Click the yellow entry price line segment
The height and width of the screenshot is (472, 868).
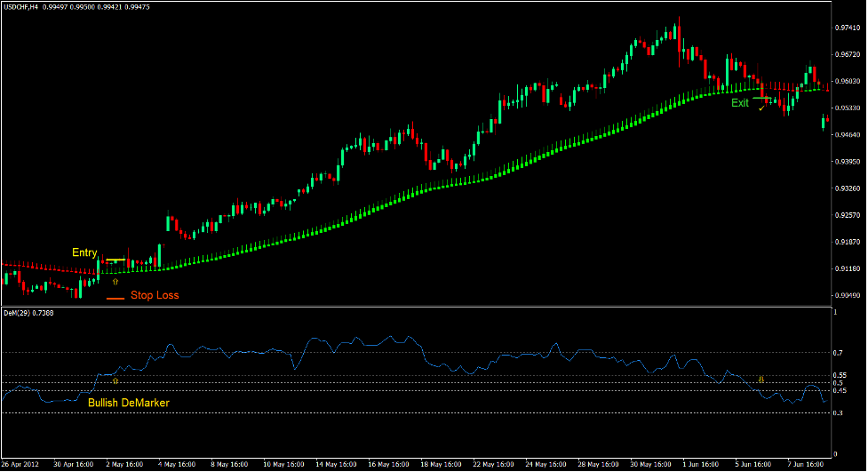pyautogui.click(x=115, y=260)
